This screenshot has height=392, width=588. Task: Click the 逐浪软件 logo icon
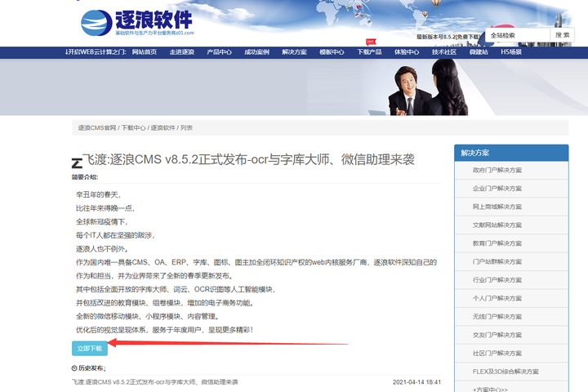(96, 23)
